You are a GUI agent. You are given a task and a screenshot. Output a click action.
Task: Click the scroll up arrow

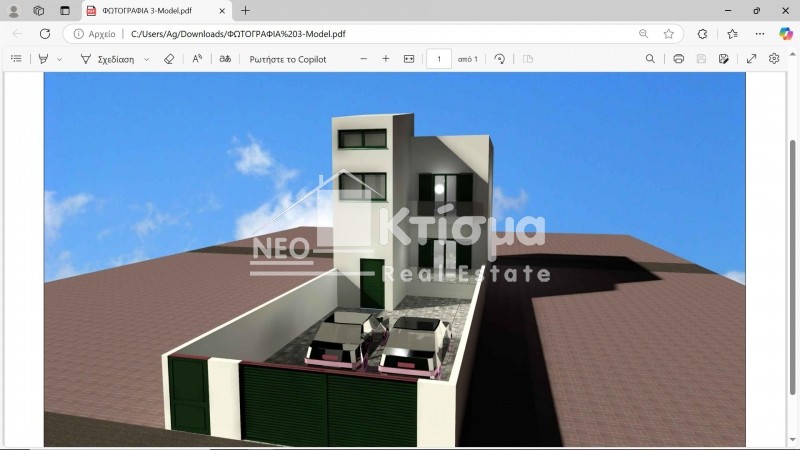tap(792, 54)
